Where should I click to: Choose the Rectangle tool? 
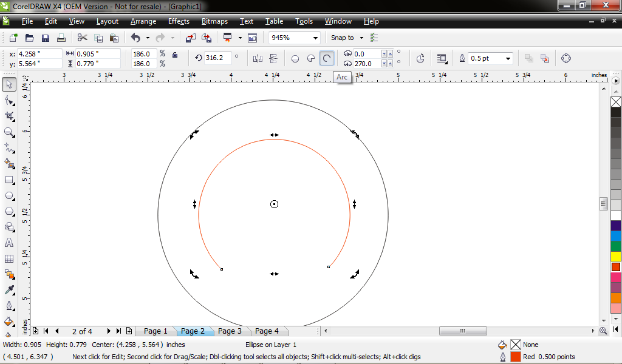point(9,180)
